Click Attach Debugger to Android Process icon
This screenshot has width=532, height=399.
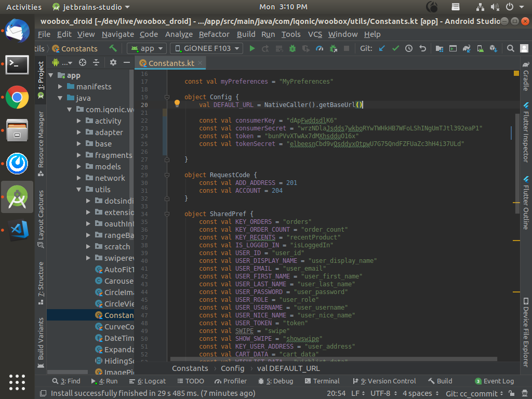click(x=333, y=48)
